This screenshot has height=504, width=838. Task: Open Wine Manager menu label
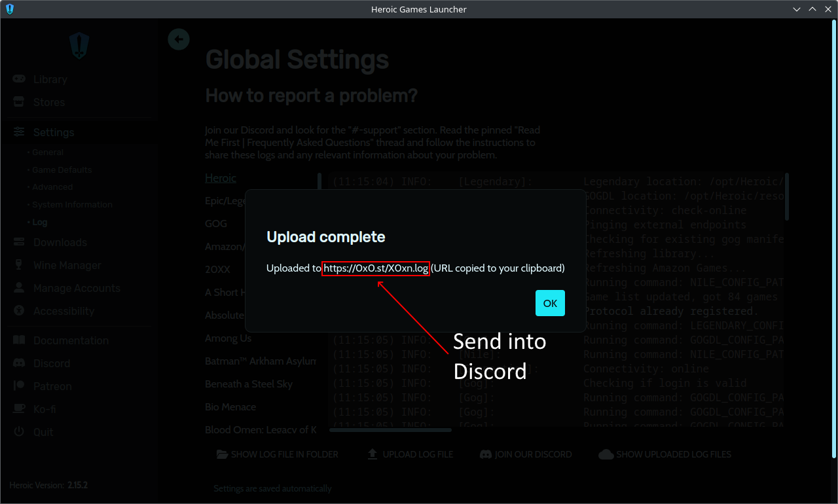[x=67, y=265]
